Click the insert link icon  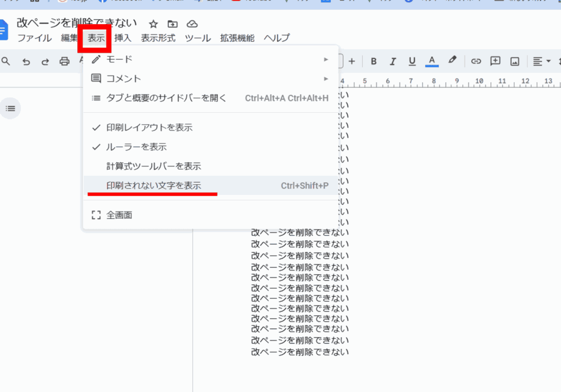[476, 61]
